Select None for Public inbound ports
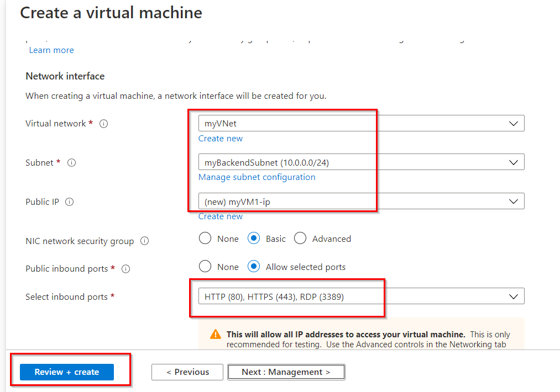The width and height of the screenshot is (560, 392). (x=205, y=266)
